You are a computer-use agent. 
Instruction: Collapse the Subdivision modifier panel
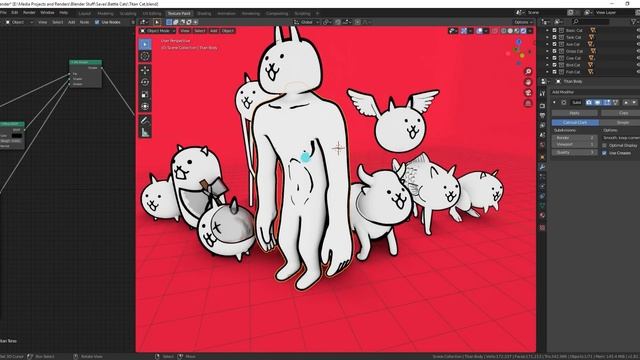pyautogui.click(x=554, y=102)
